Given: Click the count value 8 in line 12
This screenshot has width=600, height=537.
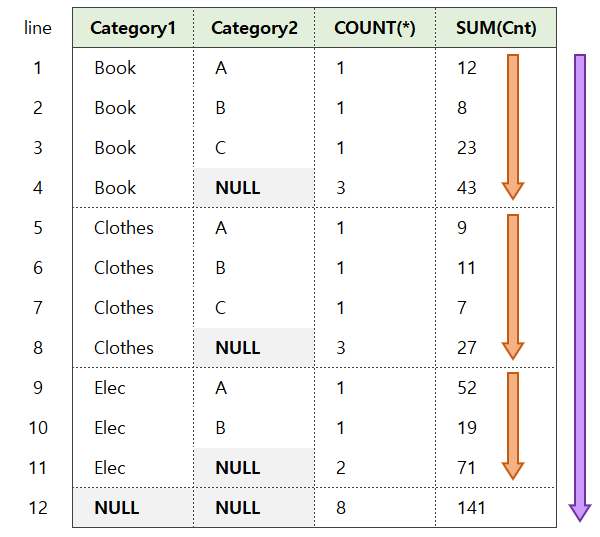Looking at the screenshot, I should point(341,508).
